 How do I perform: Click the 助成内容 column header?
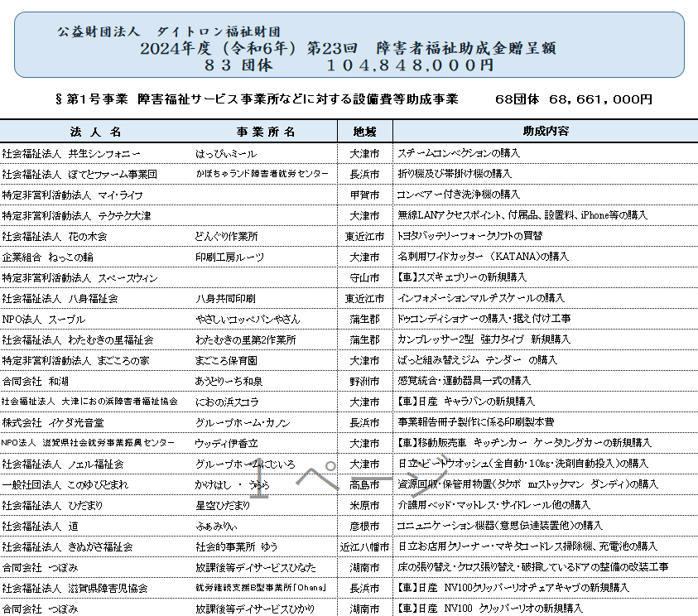(546, 131)
